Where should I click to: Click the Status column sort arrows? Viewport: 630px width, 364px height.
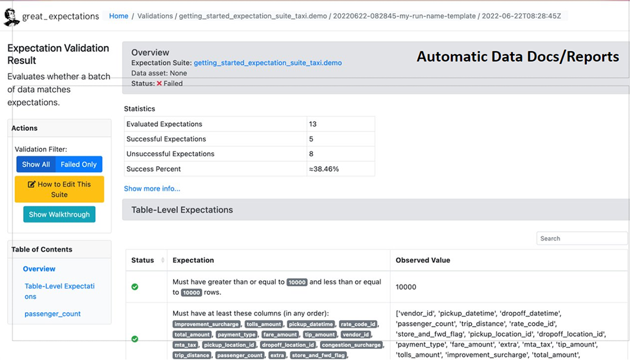(x=162, y=260)
